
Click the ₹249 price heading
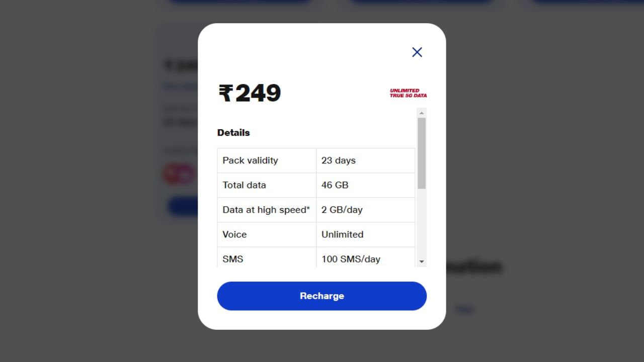[x=250, y=93]
